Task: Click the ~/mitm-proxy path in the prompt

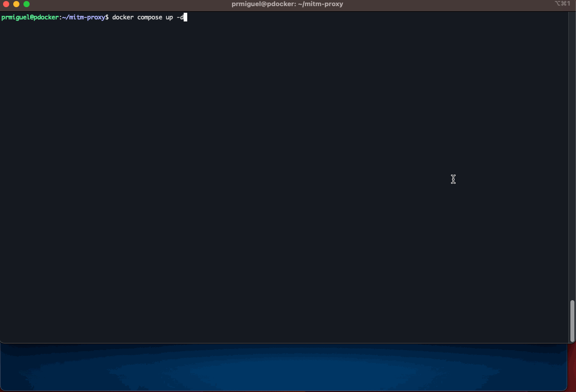Action: coord(84,17)
